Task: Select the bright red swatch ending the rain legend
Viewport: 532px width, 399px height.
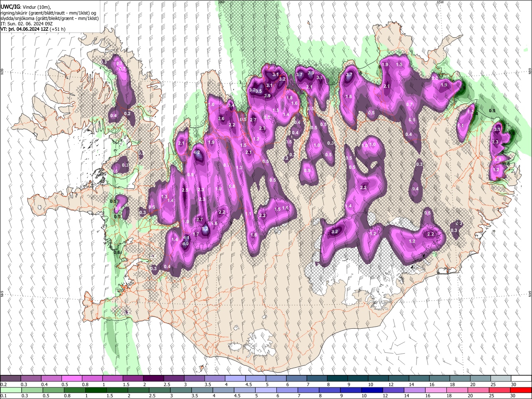Action: [x=520, y=390]
